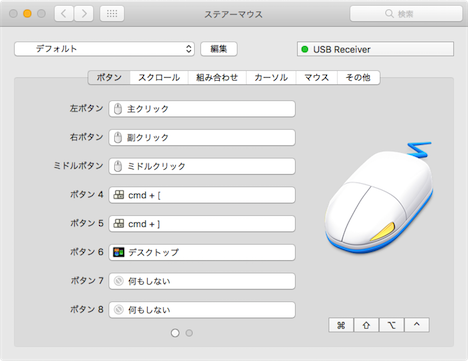Open ボタン 7 何もしない dropdown

[x=202, y=281]
